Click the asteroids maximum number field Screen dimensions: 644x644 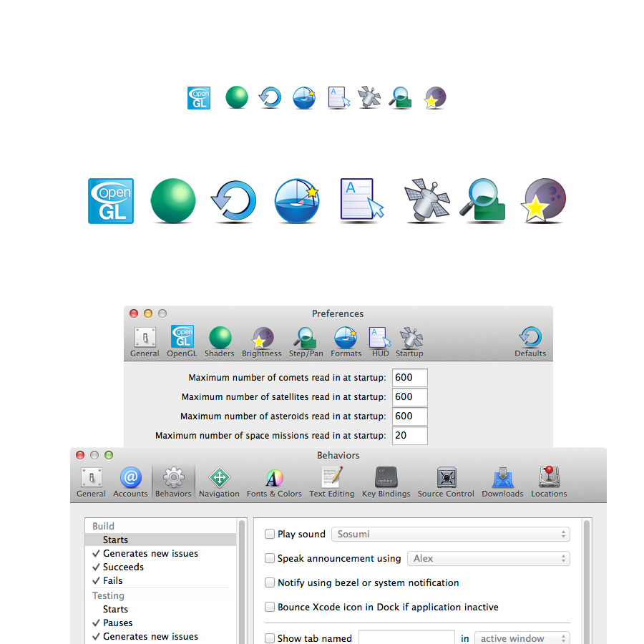pyautogui.click(x=410, y=416)
